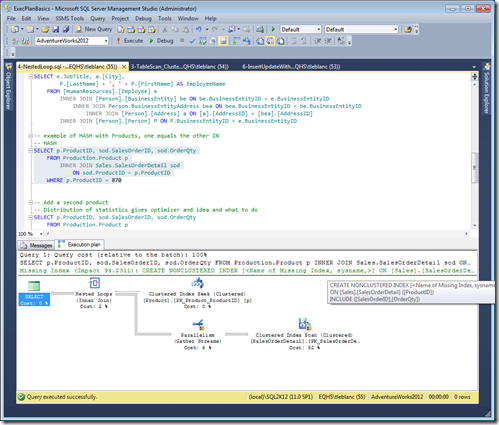Click the Increase Indent icon

click(328, 41)
